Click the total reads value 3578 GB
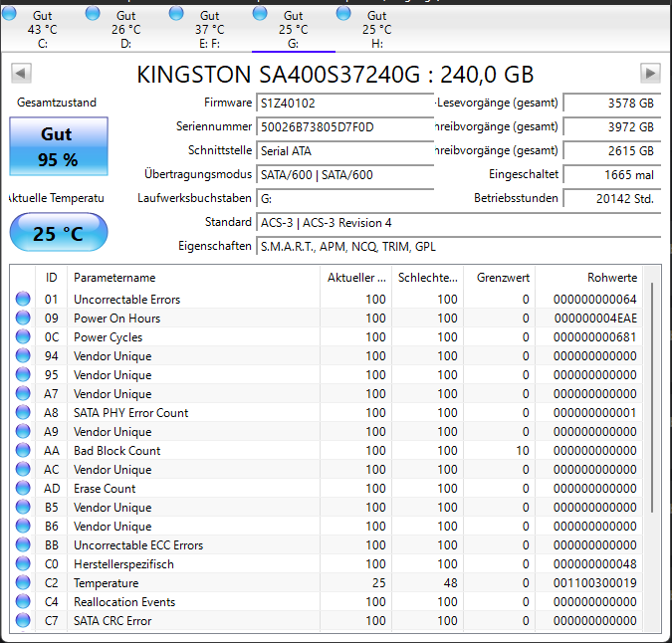Viewport: 672px width, 643px height. tap(611, 104)
